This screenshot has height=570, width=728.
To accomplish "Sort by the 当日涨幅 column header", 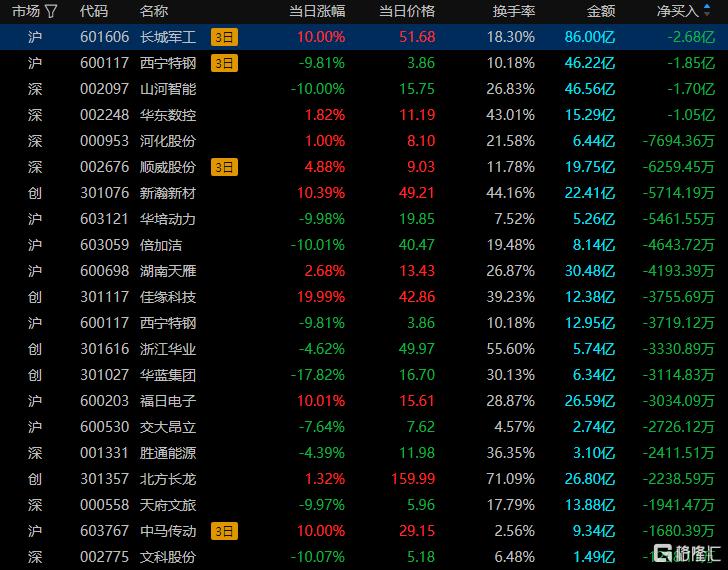I will 317,11.
